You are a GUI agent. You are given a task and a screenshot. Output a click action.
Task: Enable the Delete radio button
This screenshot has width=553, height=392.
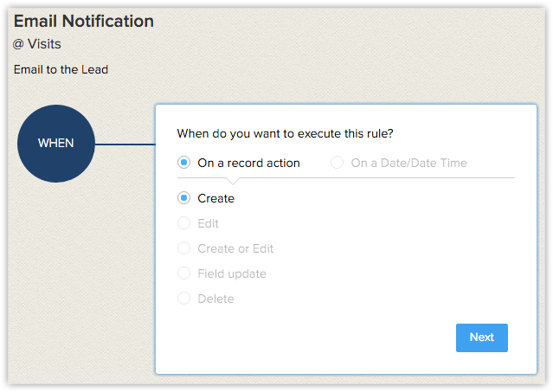tap(183, 299)
